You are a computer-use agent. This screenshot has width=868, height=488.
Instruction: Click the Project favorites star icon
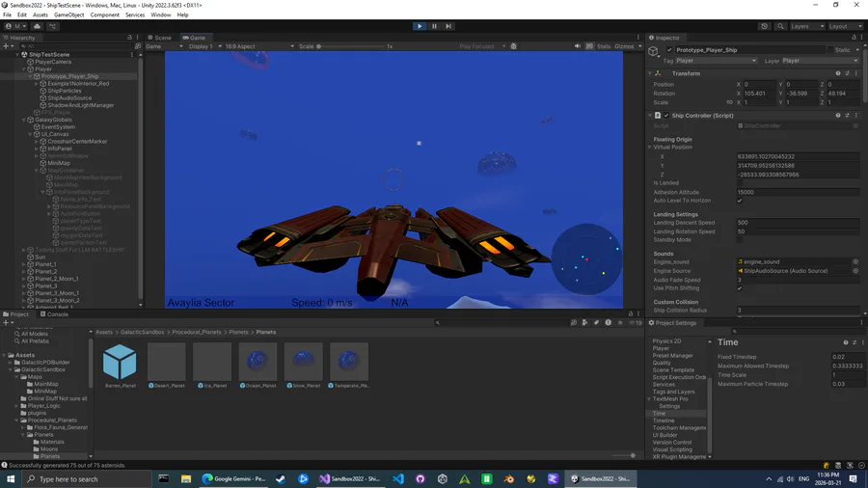click(620, 322)
